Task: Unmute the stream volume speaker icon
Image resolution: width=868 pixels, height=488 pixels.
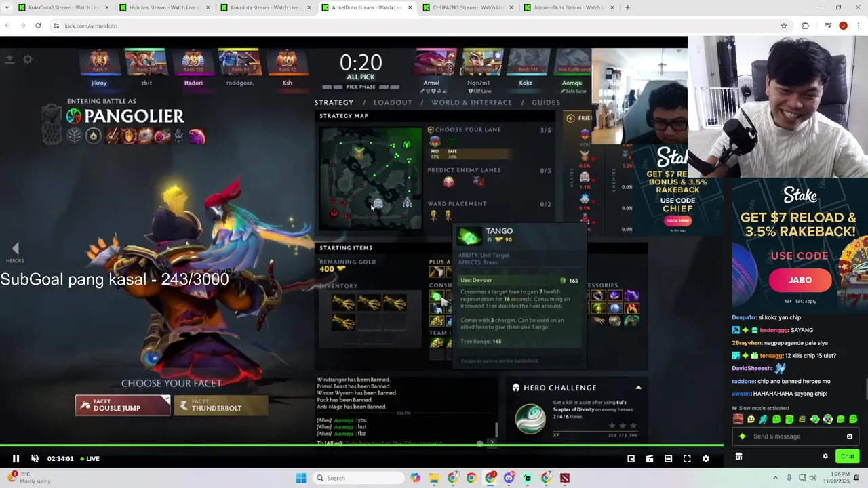Action: [x=35, y=459]
